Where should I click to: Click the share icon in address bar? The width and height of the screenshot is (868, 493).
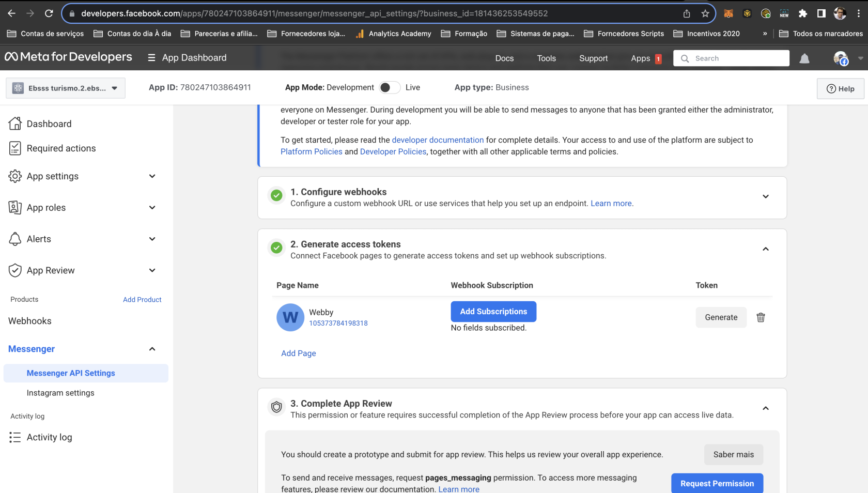(x=687, y=13)
